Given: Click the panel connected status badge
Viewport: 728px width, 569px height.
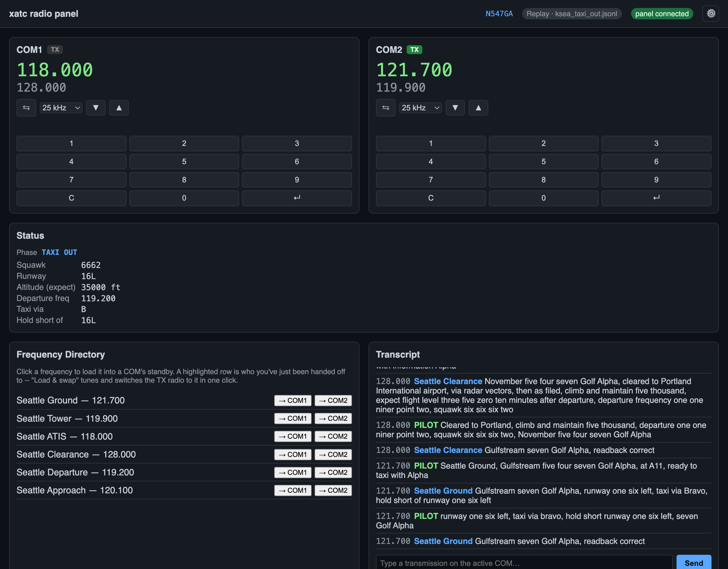Looking at the screenshot, I should [662, 14].
